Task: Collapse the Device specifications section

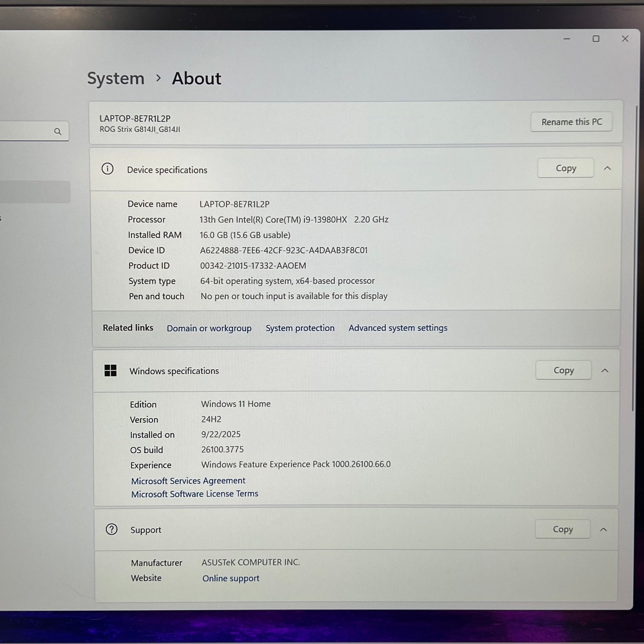Action: (607, 168)
